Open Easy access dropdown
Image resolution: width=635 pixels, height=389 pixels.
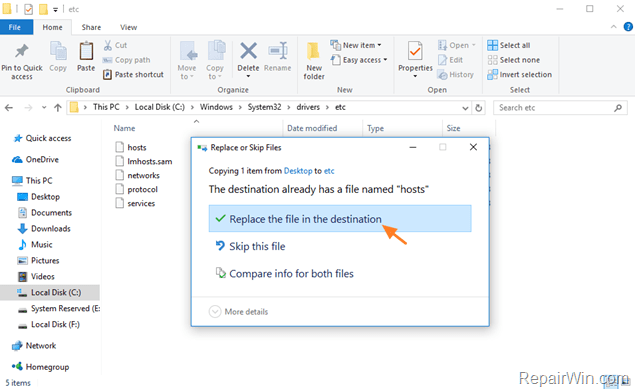tap(359, 60)
